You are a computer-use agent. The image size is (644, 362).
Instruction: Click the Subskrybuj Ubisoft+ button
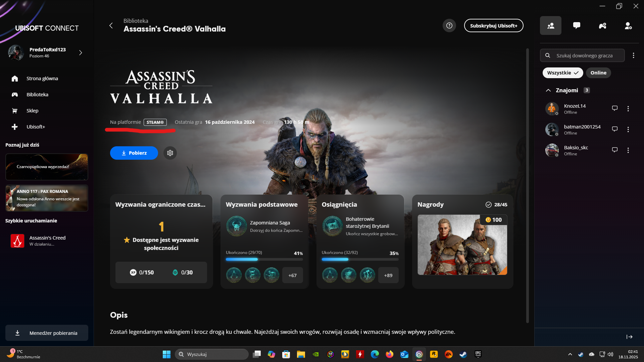pos(493,25)
